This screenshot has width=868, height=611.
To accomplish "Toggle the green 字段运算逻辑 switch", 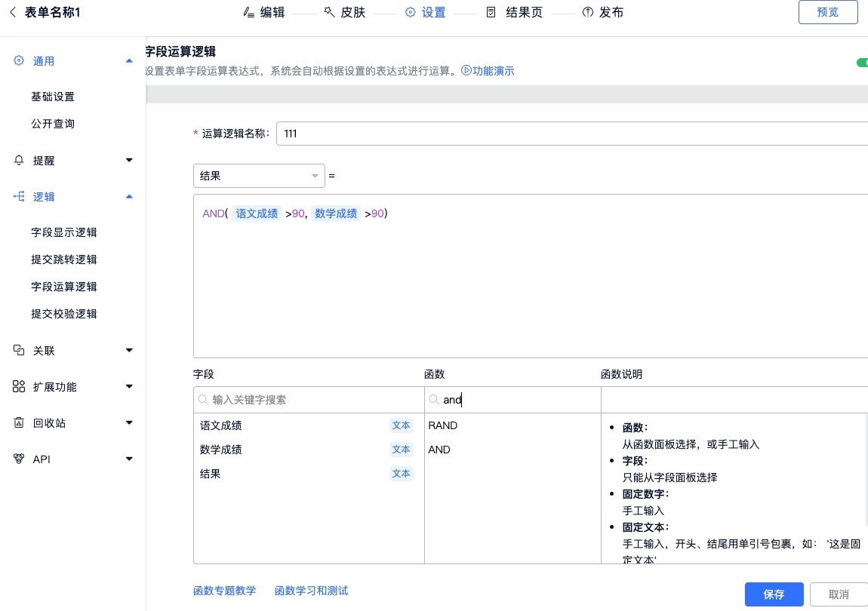I will click(x=861, y=63).
